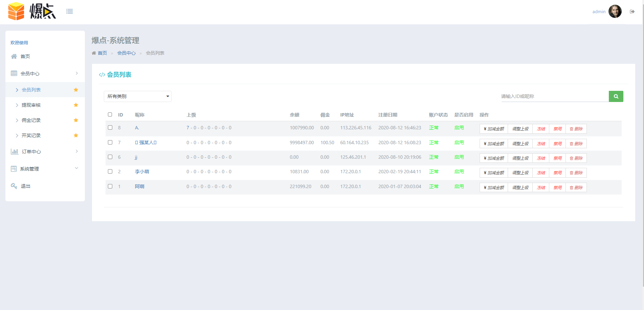Image resolution: width=644 pixels, height=310 pixels.
Task: Click 加减金额 button for member 阿萌
Action: [x=494, y=187]
